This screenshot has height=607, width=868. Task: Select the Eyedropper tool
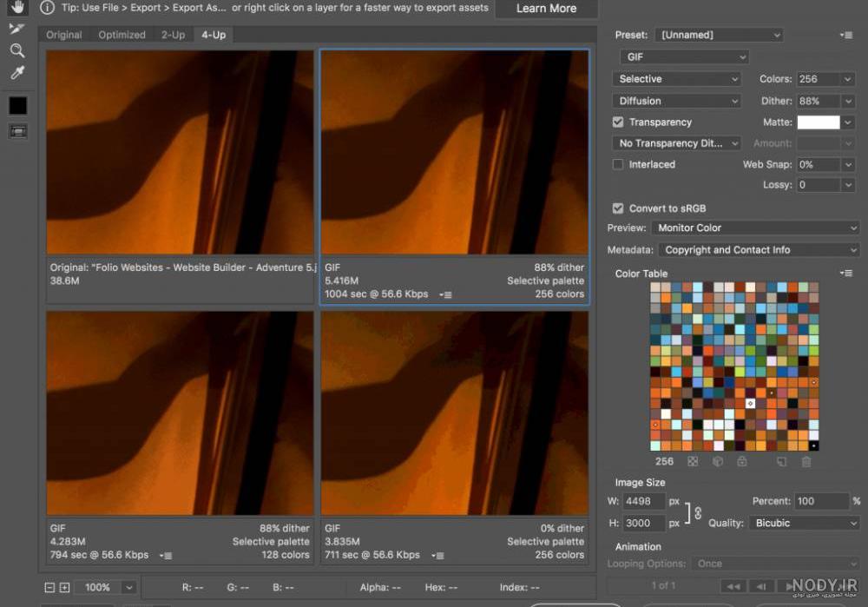point(17,73)
